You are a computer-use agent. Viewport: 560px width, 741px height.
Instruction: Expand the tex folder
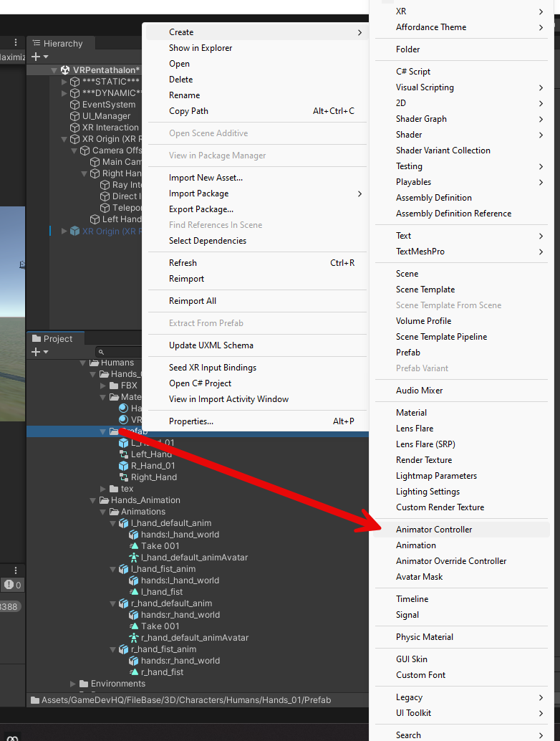tap(103, 489)
